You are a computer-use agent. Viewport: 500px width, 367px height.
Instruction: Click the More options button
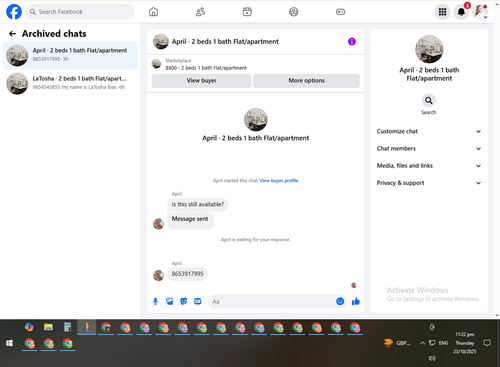(306, 81)
